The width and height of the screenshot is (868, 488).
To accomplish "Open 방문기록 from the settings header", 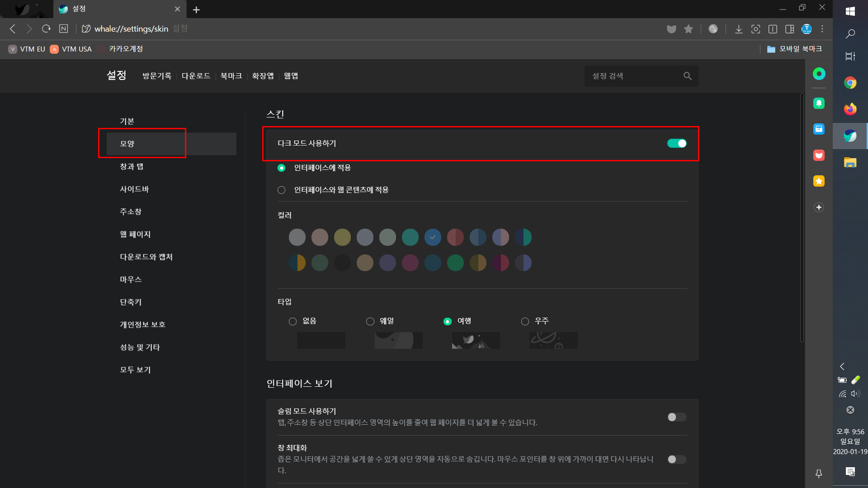I will (157, 76).
